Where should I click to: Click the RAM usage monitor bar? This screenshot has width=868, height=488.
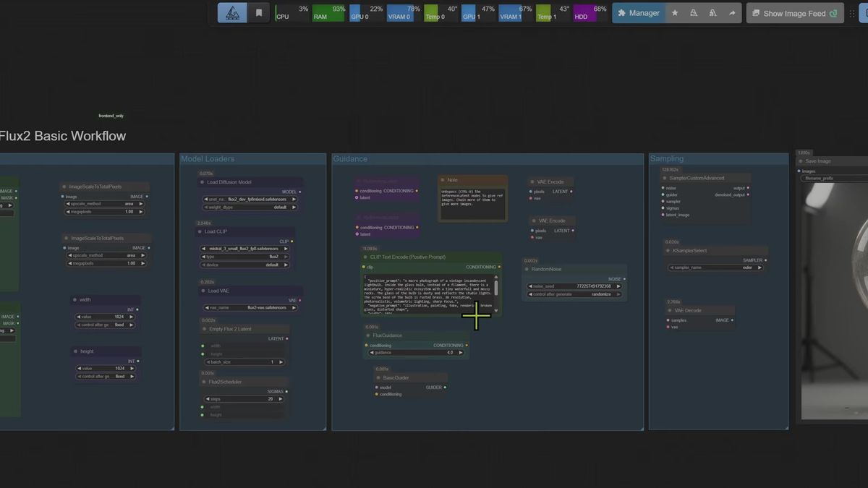tap(329, 13)
